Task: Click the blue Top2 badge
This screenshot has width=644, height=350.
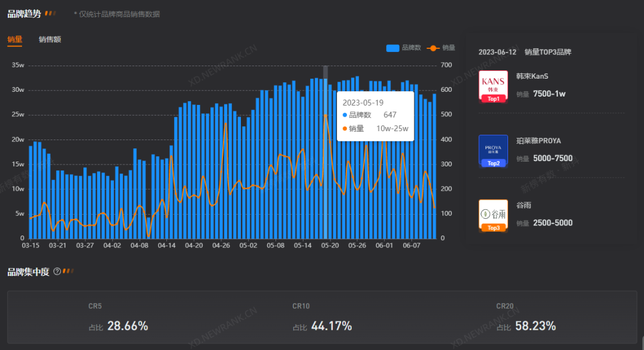Action: click(493, 163)
